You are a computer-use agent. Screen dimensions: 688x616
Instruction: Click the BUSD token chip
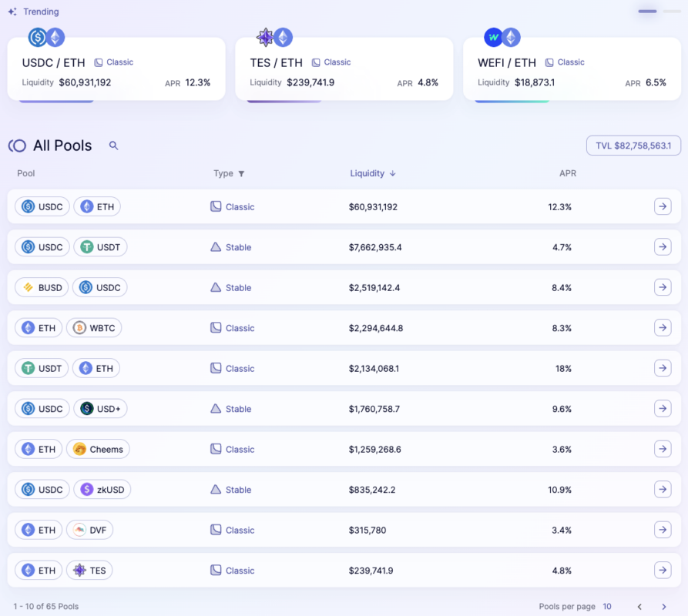(42, 287)
